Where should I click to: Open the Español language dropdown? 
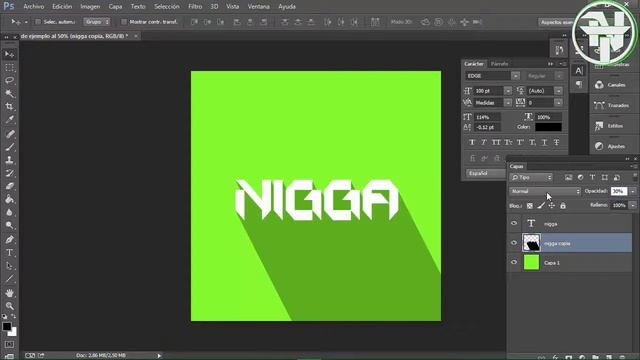(485, 173)
